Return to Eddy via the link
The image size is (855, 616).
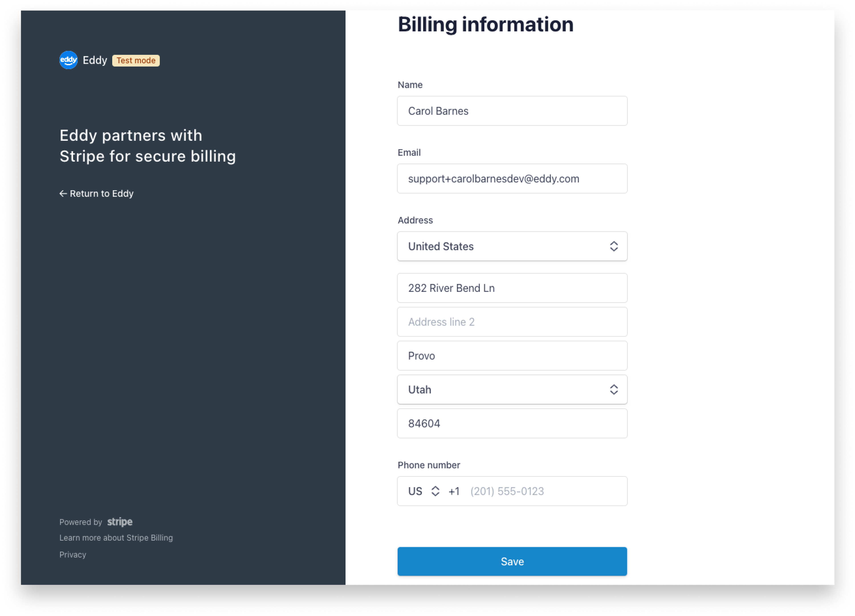tap(96, 194)
